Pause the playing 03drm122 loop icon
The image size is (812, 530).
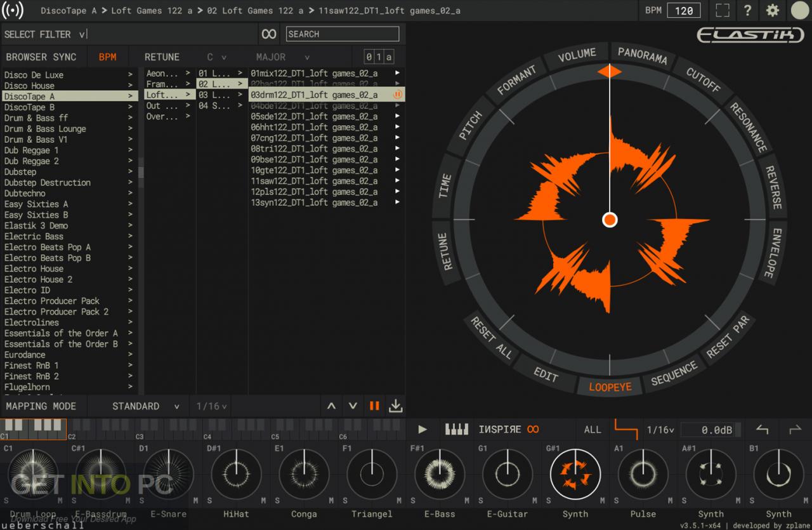click(398, 95)
